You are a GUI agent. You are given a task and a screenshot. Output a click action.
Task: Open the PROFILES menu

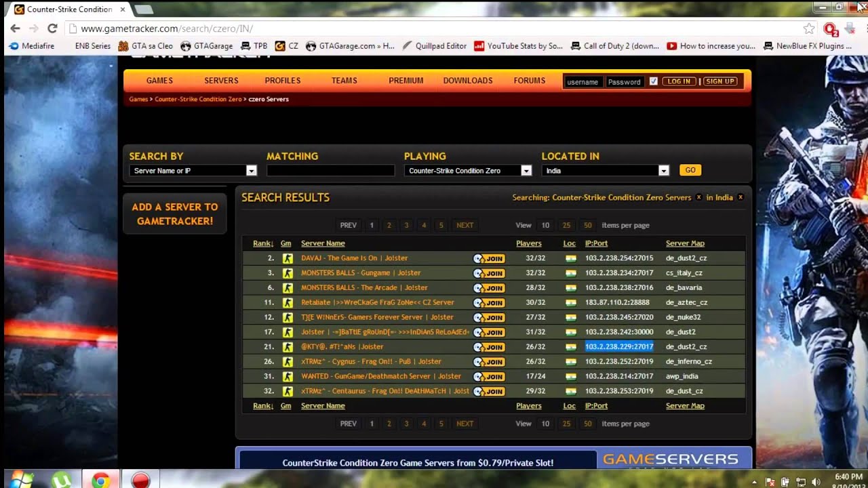[283, 81]
